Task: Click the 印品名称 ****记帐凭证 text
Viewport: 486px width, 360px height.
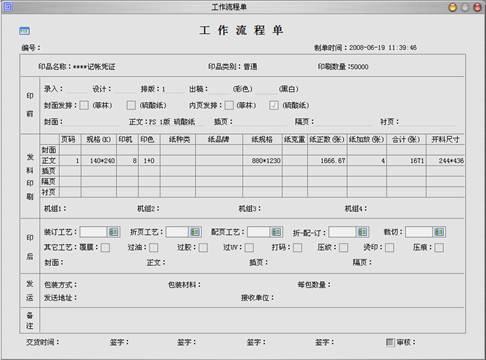Action: pyautogui.click(x=77, y=67)
